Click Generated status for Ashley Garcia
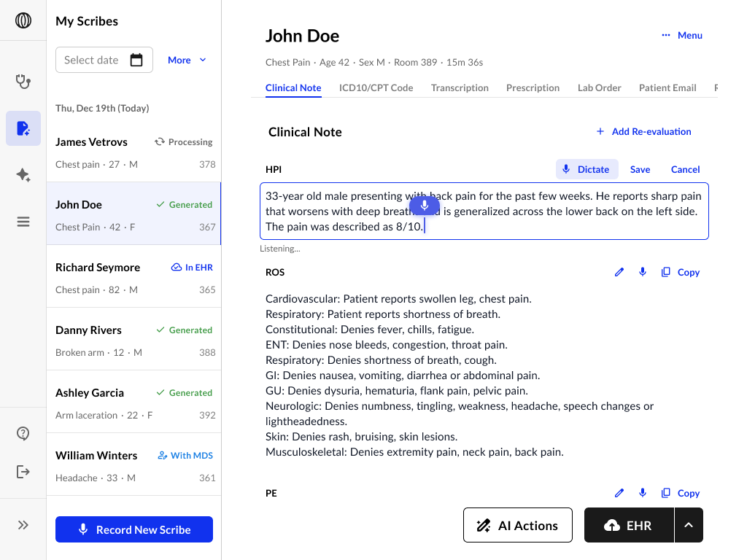Image resolution: width=747 pixels, height=560 pixels. pos(185,393)
